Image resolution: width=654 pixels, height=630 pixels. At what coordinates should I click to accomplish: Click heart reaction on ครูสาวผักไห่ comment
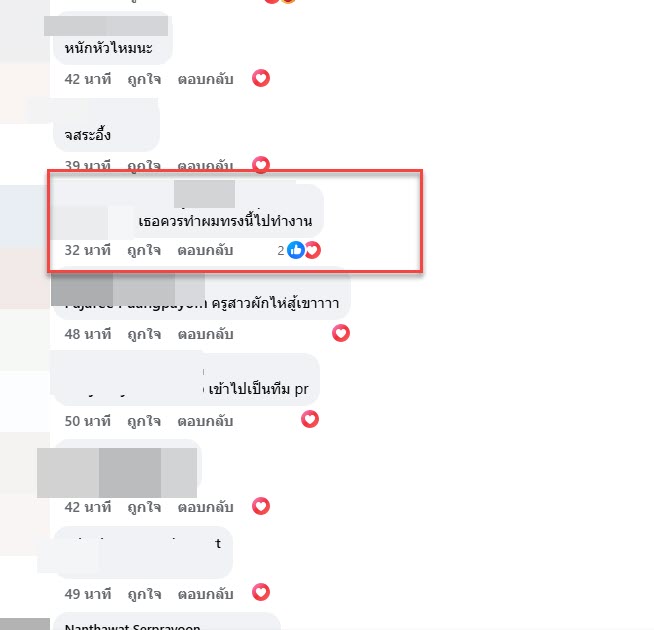[x=341, y=333]
